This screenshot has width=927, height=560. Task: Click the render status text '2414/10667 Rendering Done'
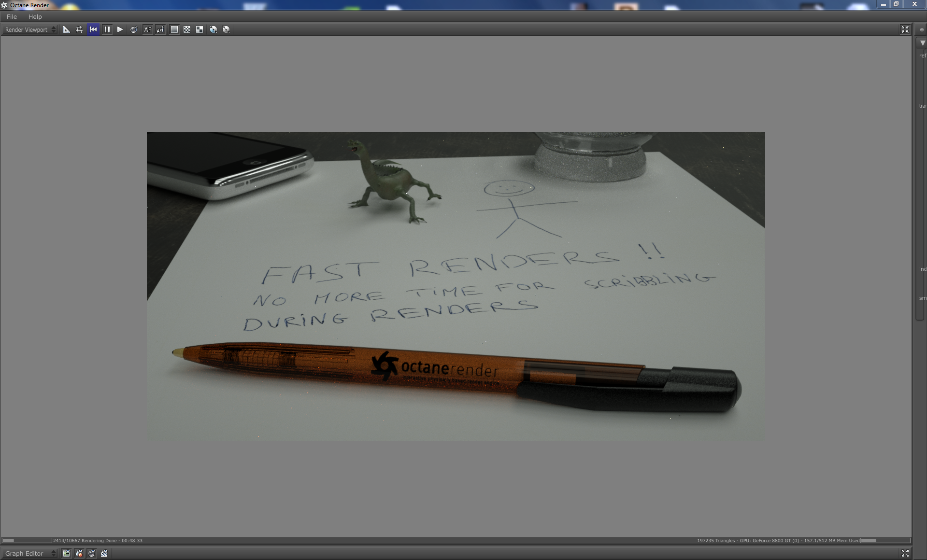85,541
